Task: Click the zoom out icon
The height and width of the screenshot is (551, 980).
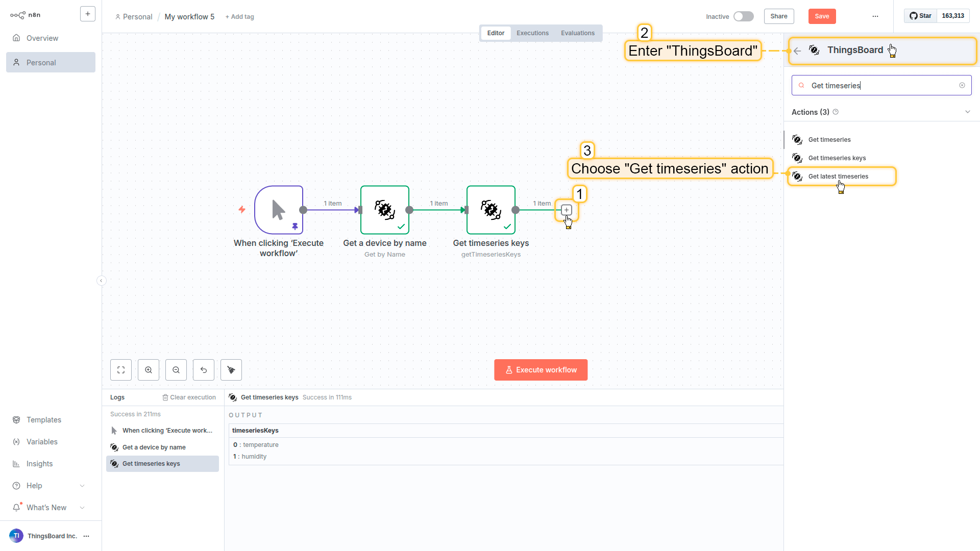Action: [x=176, y=370]
